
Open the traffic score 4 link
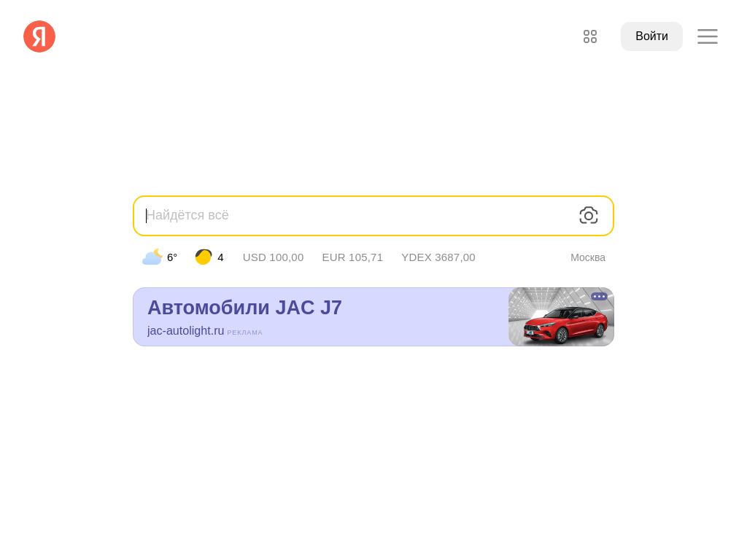click(220, 257)
